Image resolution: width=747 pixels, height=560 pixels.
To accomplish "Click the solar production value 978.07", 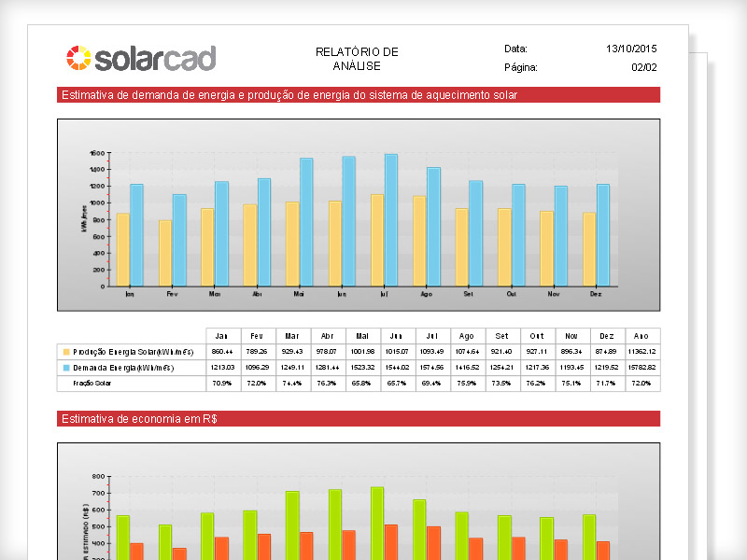I will coord(327,352).
